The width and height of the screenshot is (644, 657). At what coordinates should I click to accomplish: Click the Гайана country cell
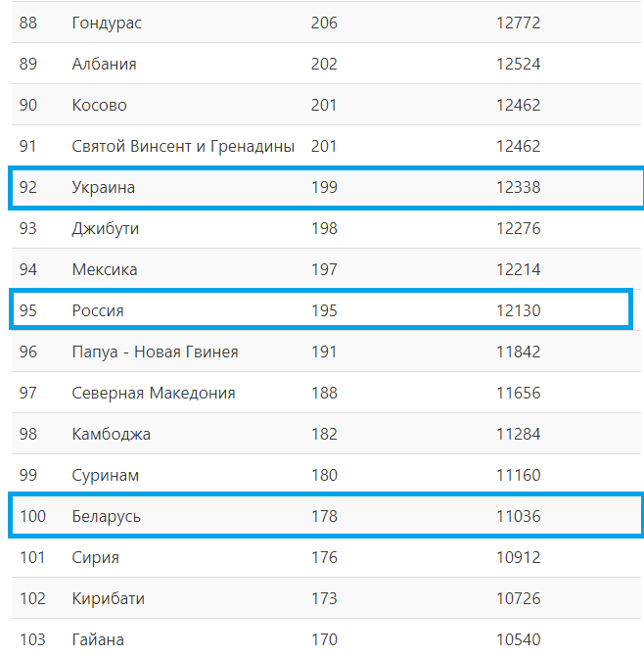tap(98, 639)
